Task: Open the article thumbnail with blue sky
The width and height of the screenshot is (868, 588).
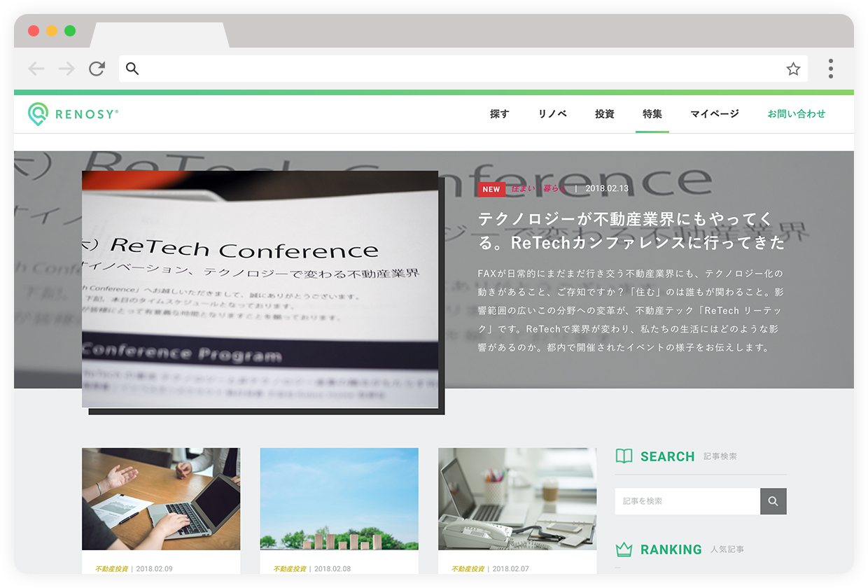Action: click(x=339, y=499)
